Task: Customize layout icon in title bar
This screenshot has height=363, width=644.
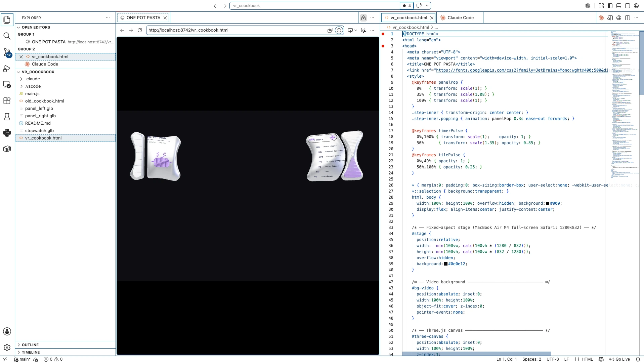Action: click(x=601, y=6)
